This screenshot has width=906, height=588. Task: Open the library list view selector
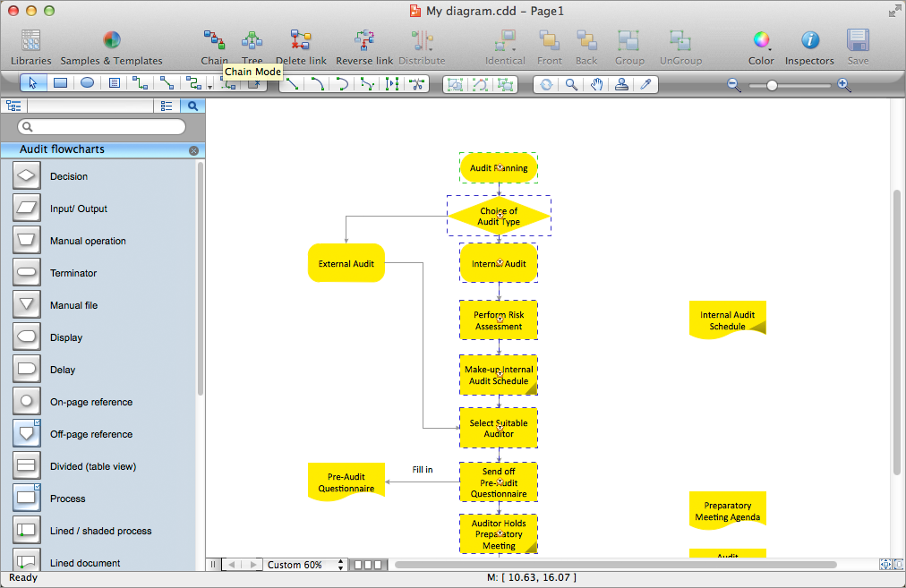167,105
